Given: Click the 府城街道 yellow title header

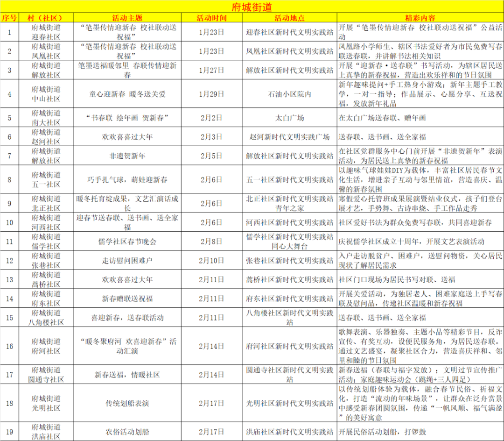Looking at the screenshot, I should pyautogui.click(x=252, y=7).
